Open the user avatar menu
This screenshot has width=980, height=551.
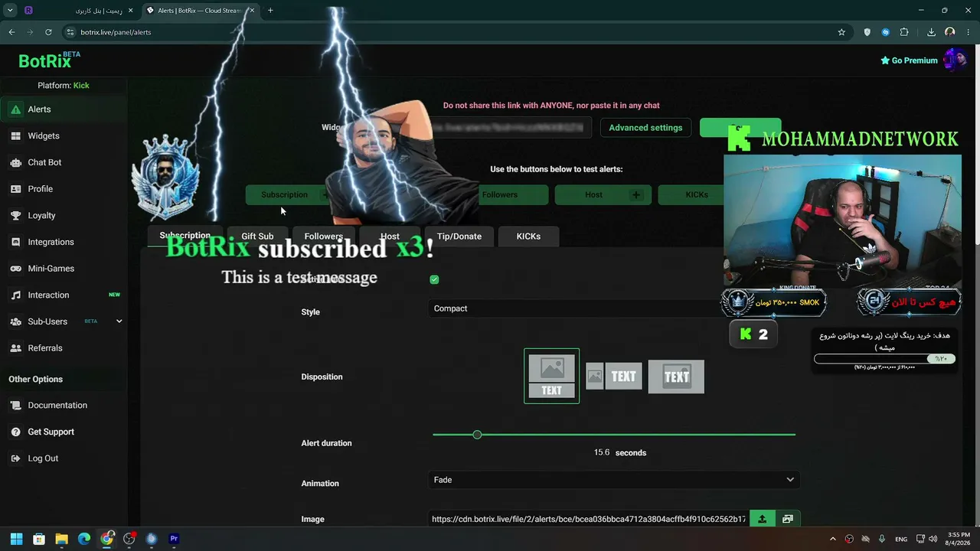coord(955,60)
